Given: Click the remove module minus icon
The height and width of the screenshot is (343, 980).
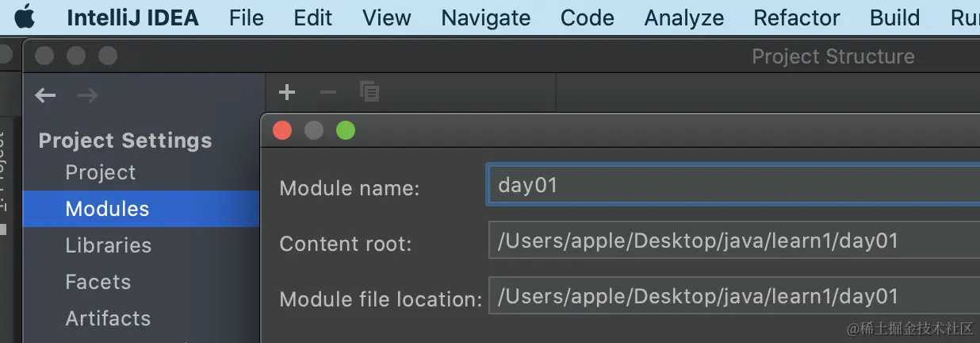Looking at the screenshot, I should coord(328,93).
